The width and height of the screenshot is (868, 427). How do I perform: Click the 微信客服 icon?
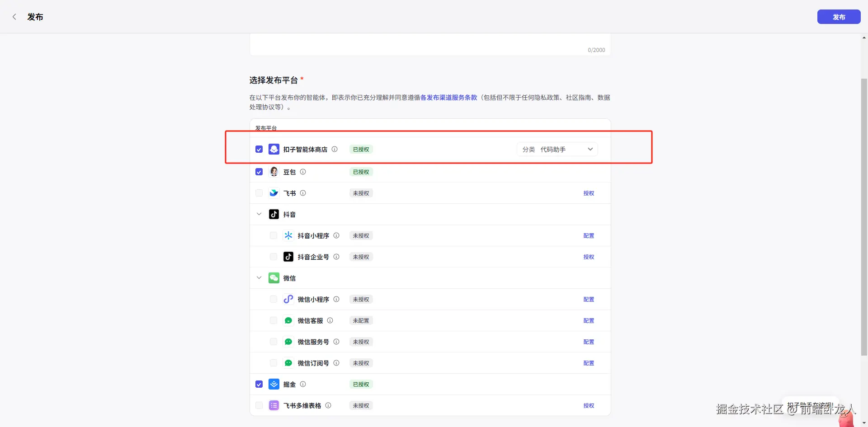288,320
